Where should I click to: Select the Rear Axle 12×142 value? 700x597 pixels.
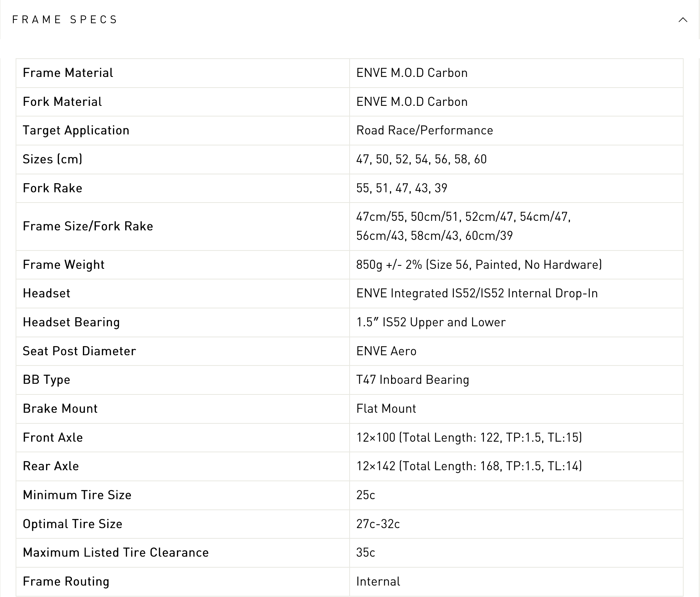469,466
